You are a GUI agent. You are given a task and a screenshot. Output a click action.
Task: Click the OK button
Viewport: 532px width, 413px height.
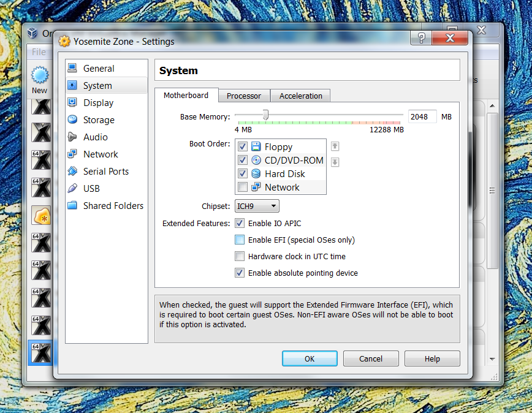(x=310, y=358)
